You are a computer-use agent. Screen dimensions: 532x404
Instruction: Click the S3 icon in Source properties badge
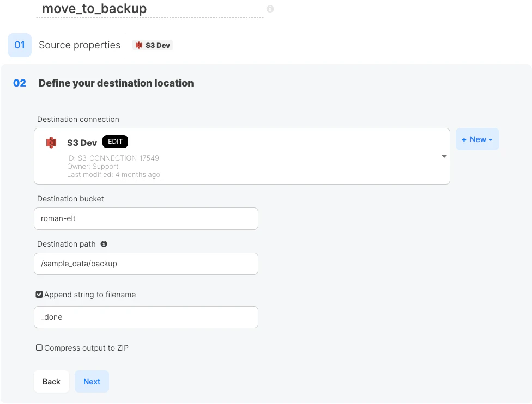point(139,45)
